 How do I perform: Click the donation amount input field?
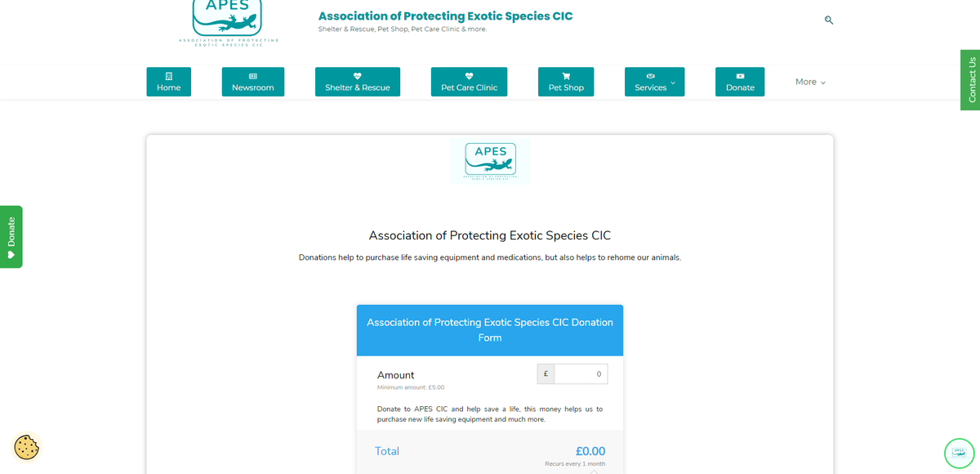tap(581, 373)
